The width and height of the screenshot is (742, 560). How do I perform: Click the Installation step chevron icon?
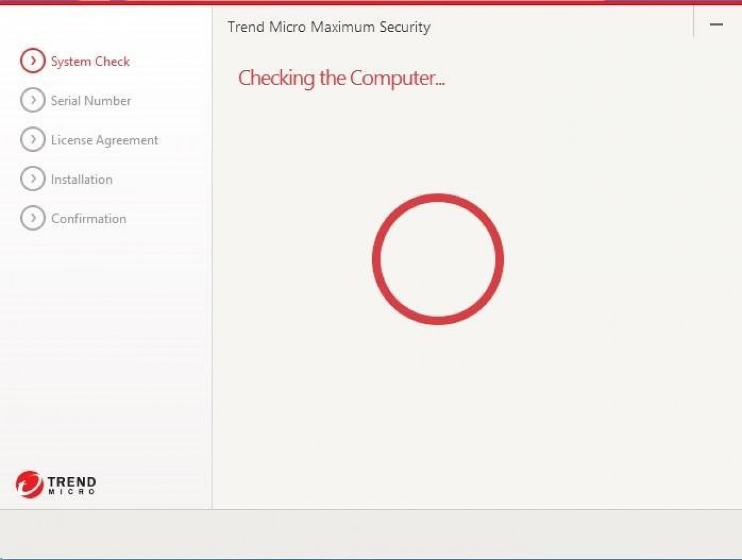click(32, 179)
